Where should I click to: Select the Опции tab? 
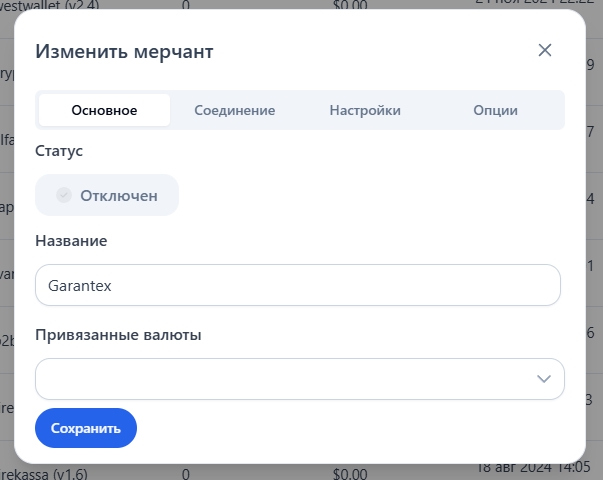tap(496, 110)
